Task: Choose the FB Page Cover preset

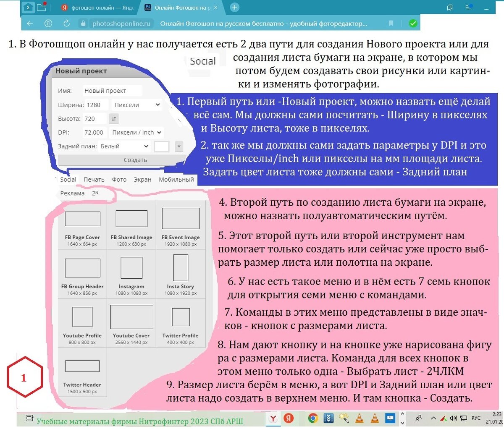Action: [82, 225]
